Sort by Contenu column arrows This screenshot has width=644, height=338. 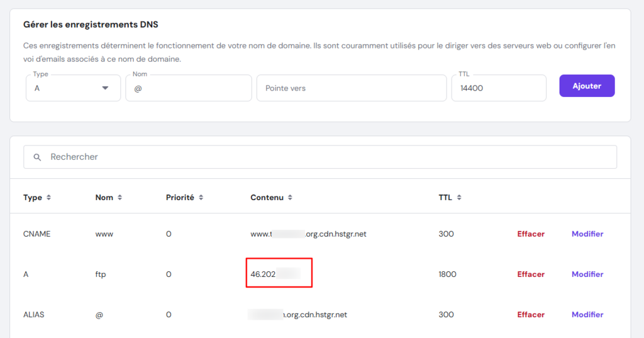click(291, 198)
